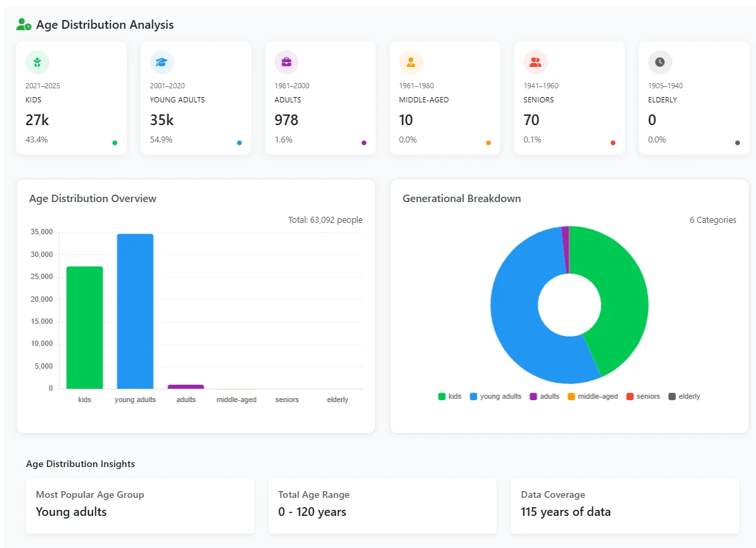The height and width of the screenshot is (548, 756).
Task: Click the green Kids category icon
Action: [37, 62]
